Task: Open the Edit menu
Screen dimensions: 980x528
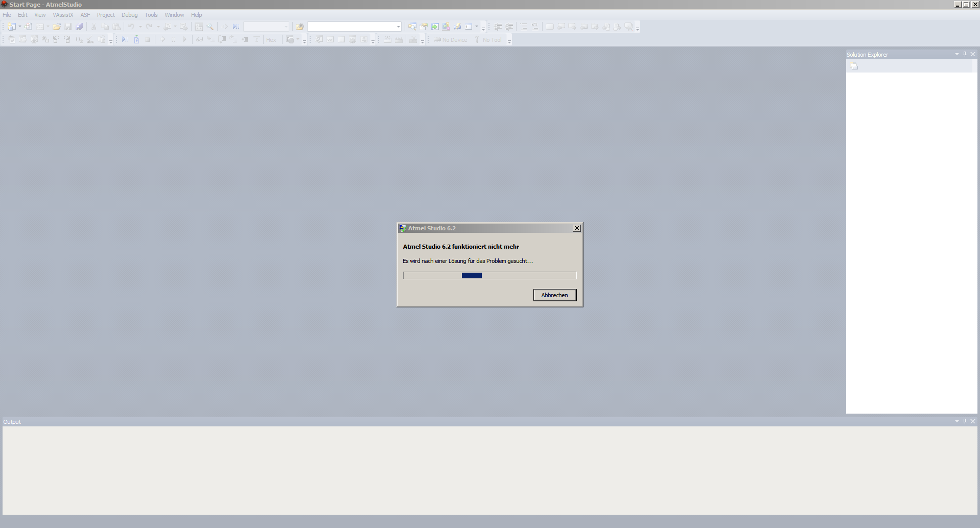Action: (22, 15)
